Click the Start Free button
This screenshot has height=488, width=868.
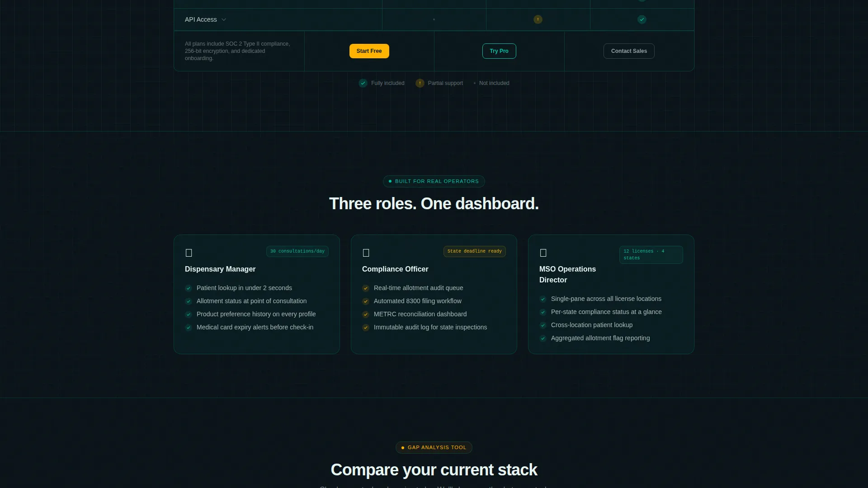click(369, 51)
